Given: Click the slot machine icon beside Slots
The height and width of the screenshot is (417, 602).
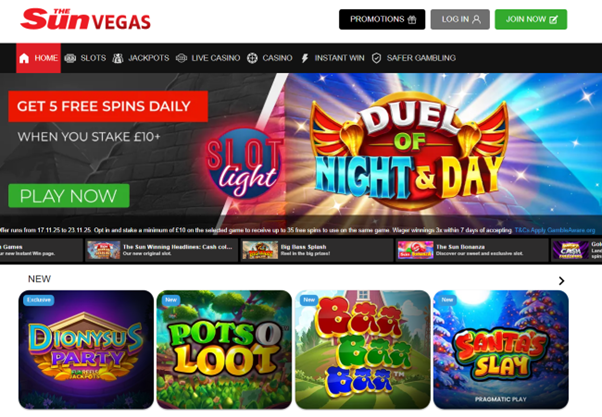Looking at the screenshot, I should pos(70,58).
